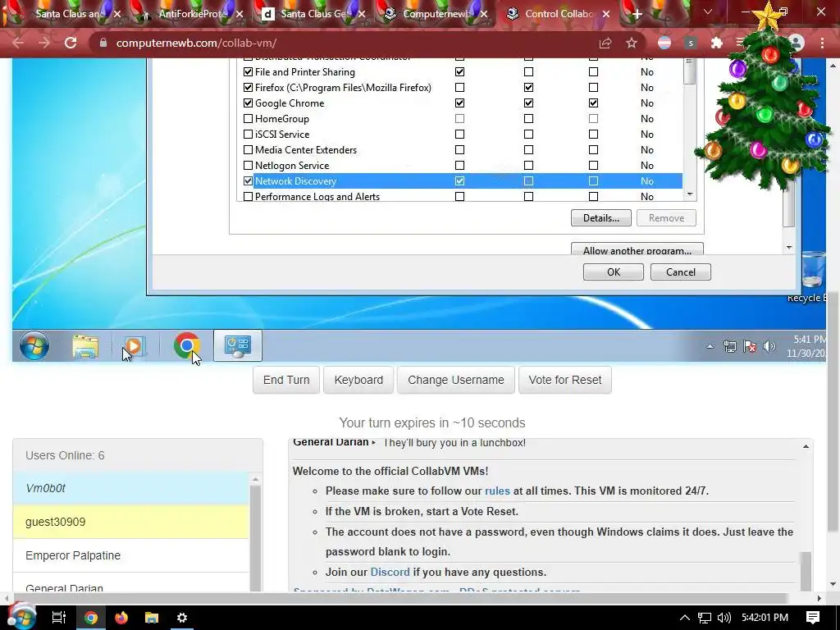Click Chrome icon in host taskbar
The width and height of the screenshot is (840, 630).
click(91, 618)
